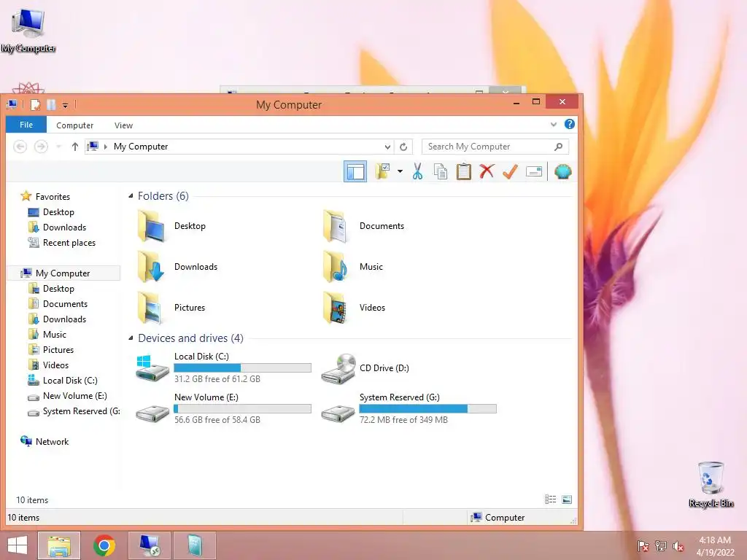Click the Up one level arrow
Screen dimensions: 747x560
point(75,147)
